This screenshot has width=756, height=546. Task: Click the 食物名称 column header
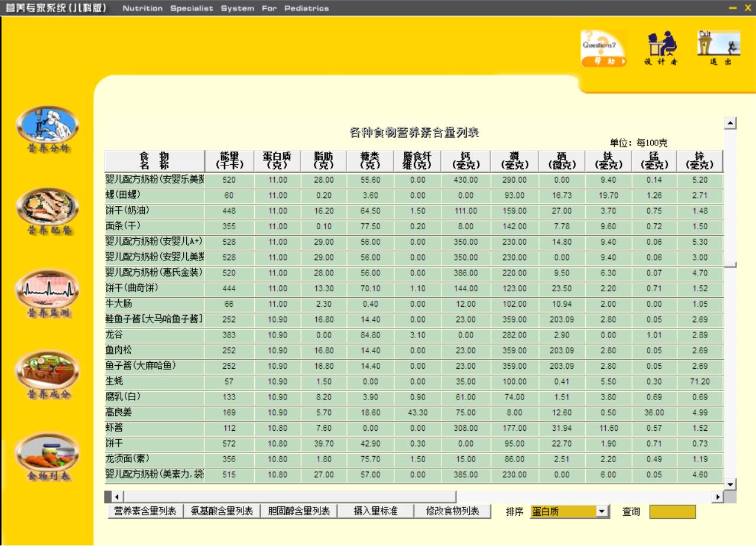pyautogui.click(x=154, y=161)
